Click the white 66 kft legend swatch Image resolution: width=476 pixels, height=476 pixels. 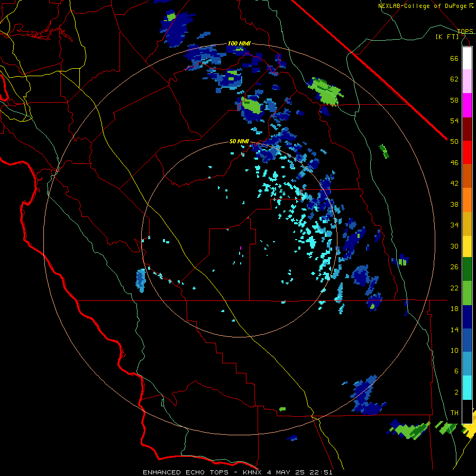pyautogui.click(x=467, y=58)
